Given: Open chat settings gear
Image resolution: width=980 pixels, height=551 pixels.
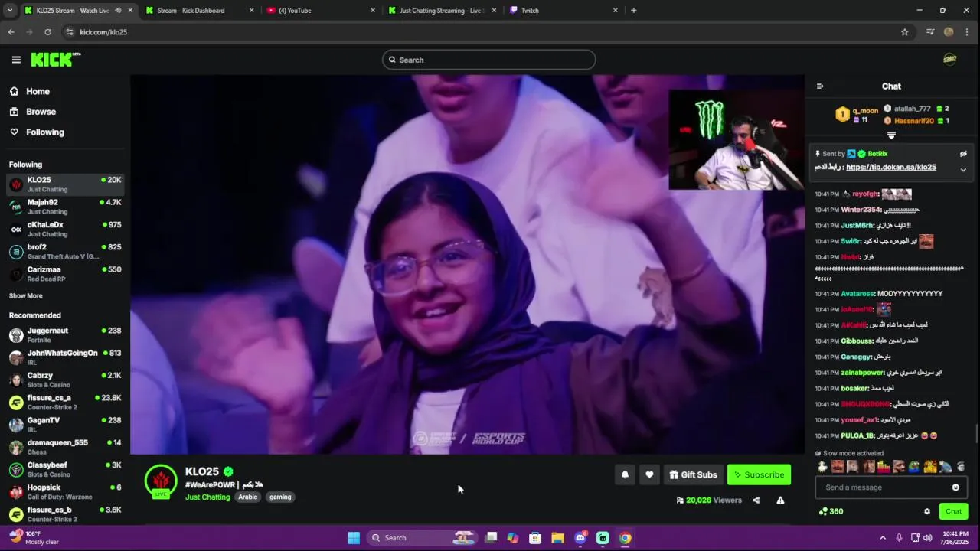Looking at the screenshot, I should (927, 511).
